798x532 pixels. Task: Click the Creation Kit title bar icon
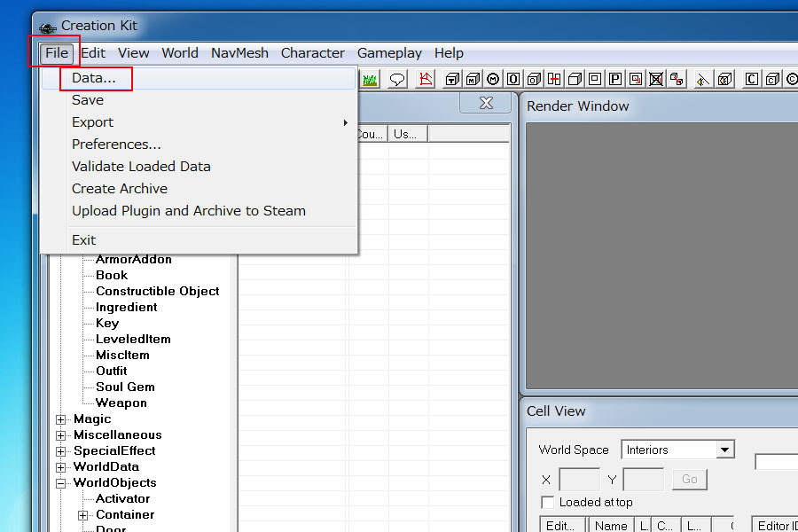click(48, 27)
